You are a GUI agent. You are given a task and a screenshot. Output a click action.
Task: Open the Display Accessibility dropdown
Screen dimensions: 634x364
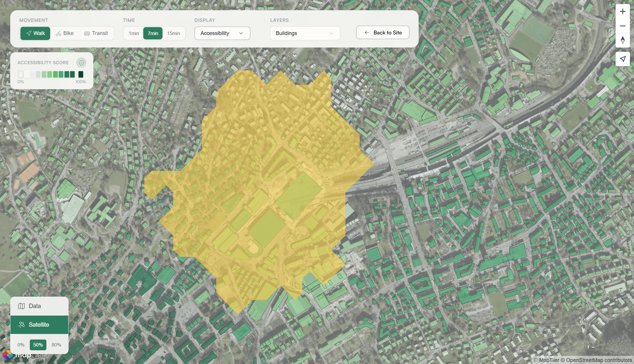(222, 33)
